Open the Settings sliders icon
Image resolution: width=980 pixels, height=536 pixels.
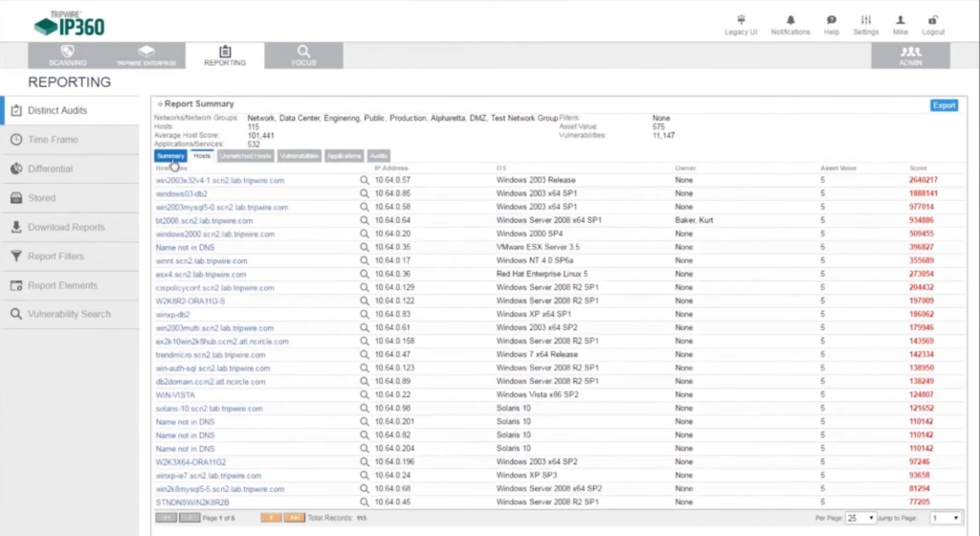click(x=865, y=21)
